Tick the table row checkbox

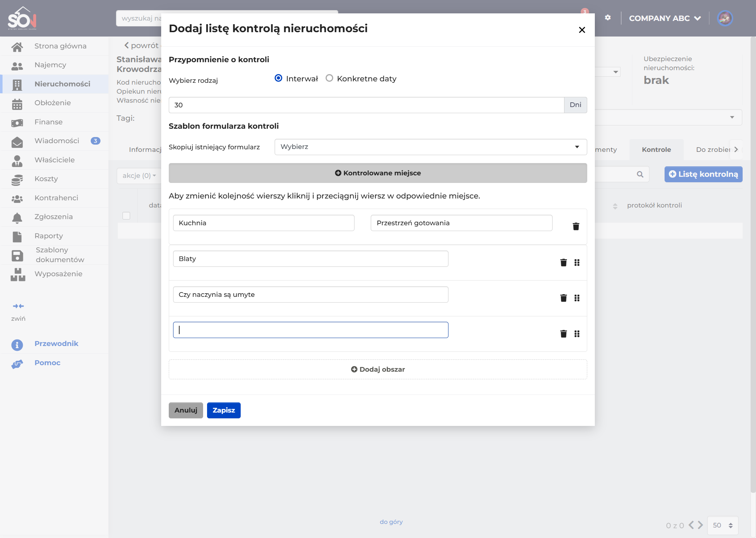[x=126, y=215]
